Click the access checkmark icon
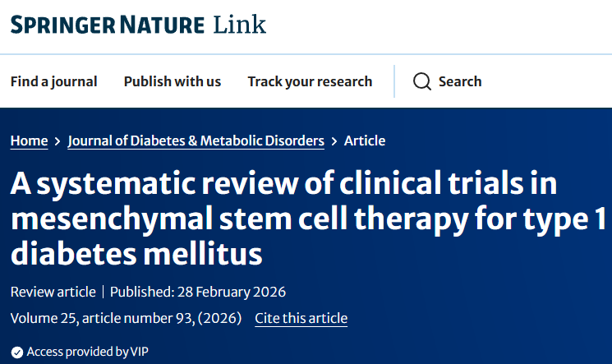 [x=16, y=352]
